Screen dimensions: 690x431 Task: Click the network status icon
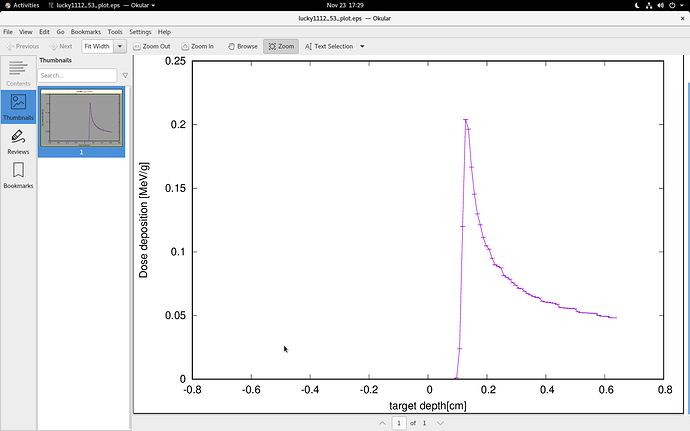click(x=649, y=5)
